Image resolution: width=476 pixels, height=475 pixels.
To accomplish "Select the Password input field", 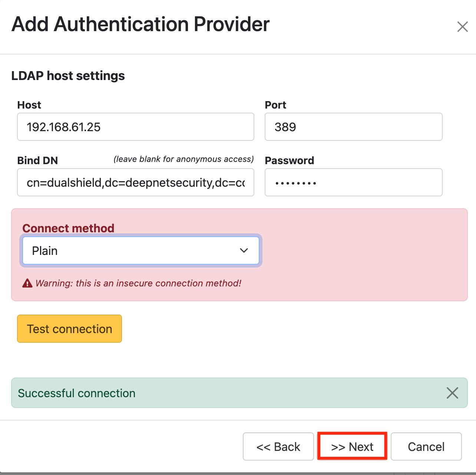I will [353, 183].
